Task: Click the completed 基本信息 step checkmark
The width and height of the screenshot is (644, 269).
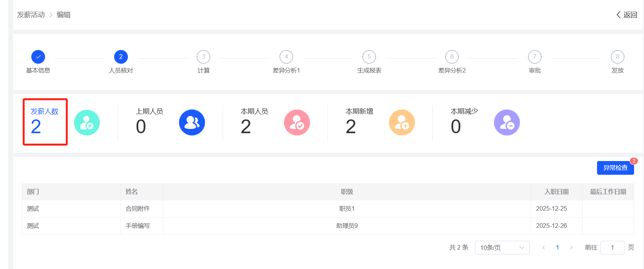Action: click(38, 57)
